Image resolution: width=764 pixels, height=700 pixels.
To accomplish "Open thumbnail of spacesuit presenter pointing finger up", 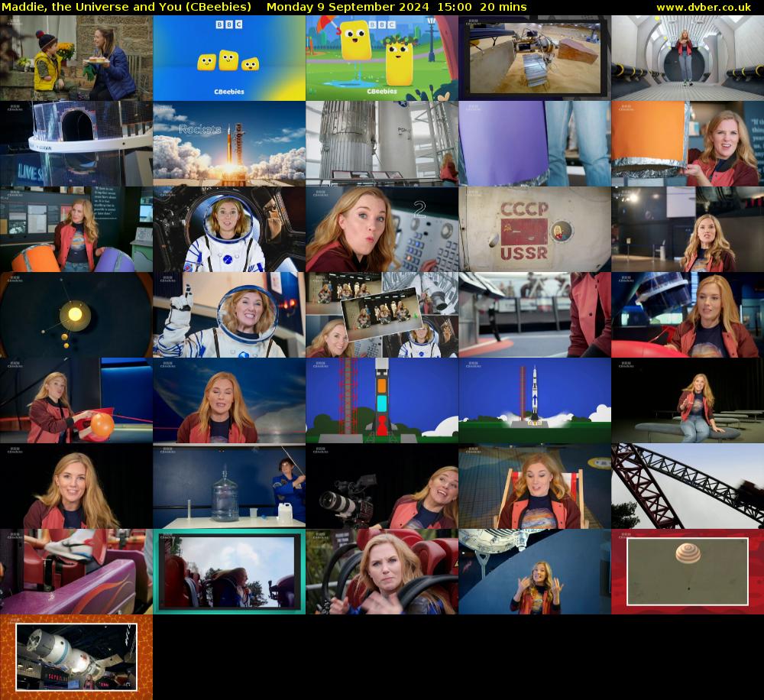I will [229, 315].
